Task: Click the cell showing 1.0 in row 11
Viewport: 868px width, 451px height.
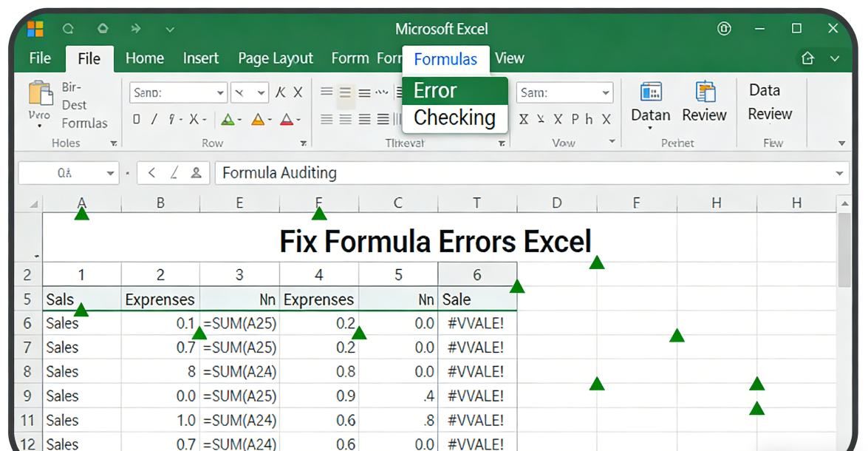Action: [x=160, y=421]
